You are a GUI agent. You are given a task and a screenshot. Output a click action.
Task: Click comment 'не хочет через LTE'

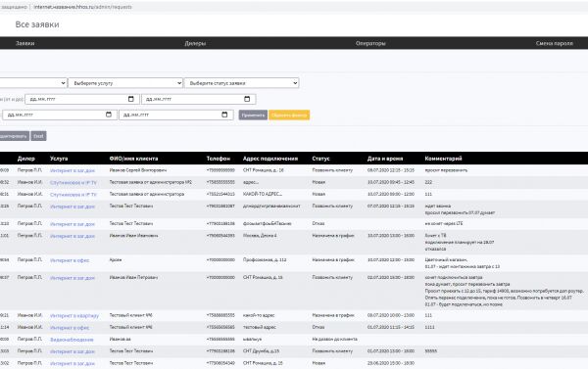pyautogui.click(x=444, y=223)
